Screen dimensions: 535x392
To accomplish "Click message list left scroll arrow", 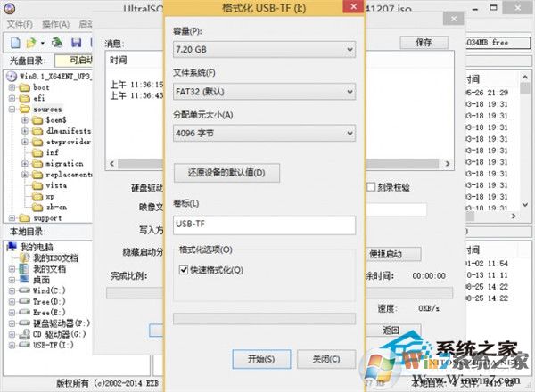I will (x=112, y=164).
